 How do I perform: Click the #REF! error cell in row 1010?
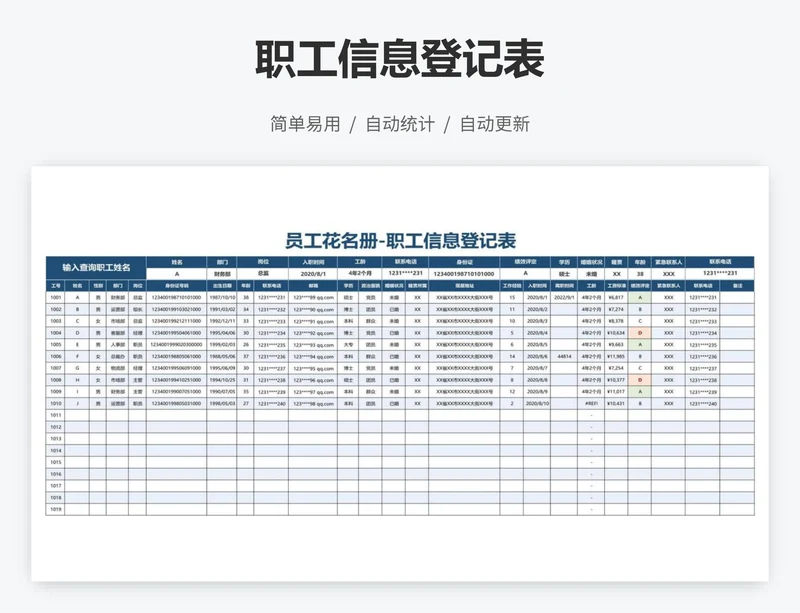point(591,403)
